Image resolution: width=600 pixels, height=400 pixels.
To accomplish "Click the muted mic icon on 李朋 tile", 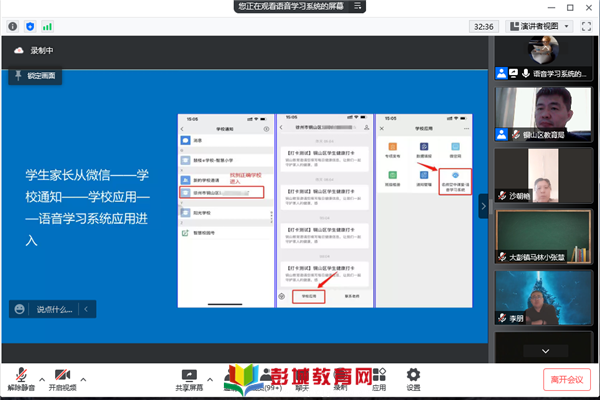I will pos(502,318).
